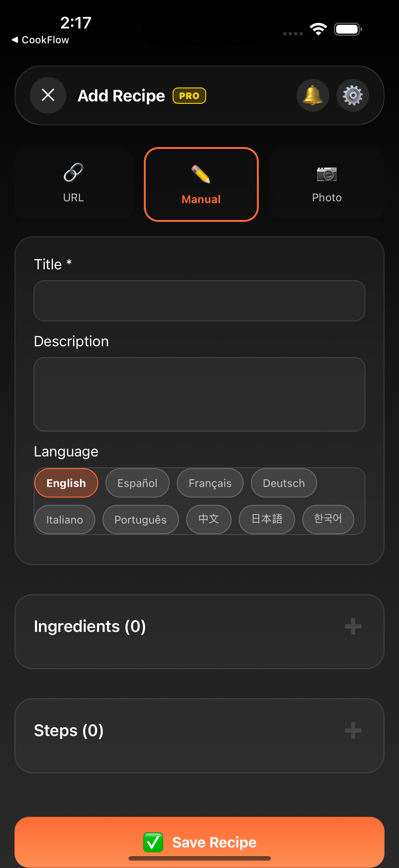Viewport: 399px width, 868px height.
Task: Choose Italiano language chip
Action: pos(65,519)
